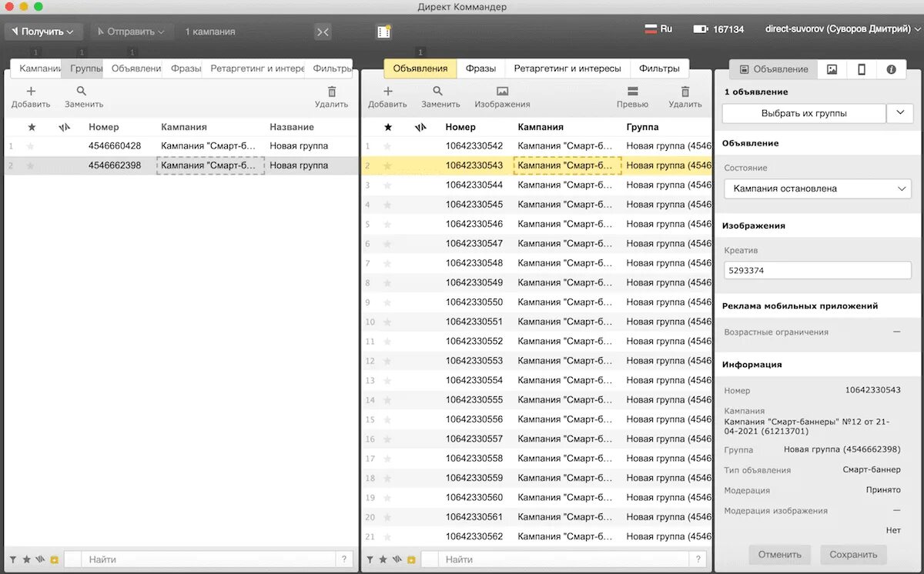Toggle favorite star for ad 10642330548
This screenshot has height=574, width=924.
387,263
